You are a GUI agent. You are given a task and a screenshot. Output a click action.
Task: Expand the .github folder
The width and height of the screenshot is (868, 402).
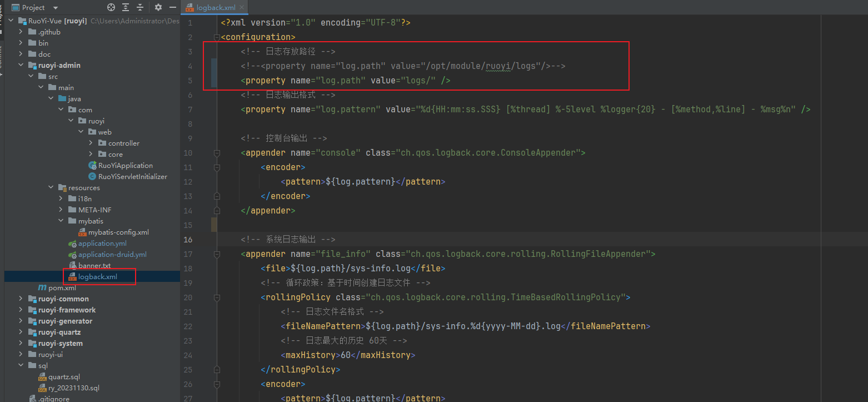pyautogui.click(x=21, y=32)
